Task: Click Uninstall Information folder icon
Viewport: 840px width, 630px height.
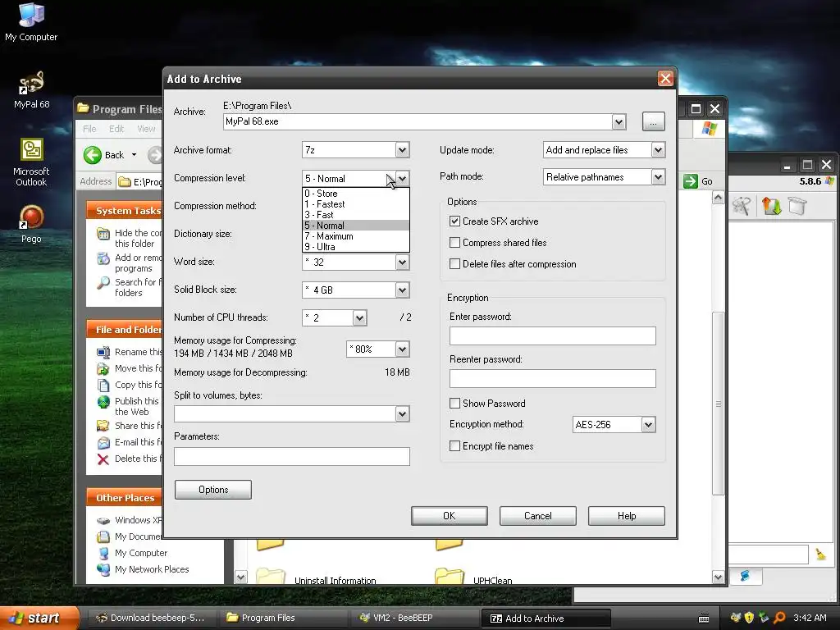Action: pos(270,576)
